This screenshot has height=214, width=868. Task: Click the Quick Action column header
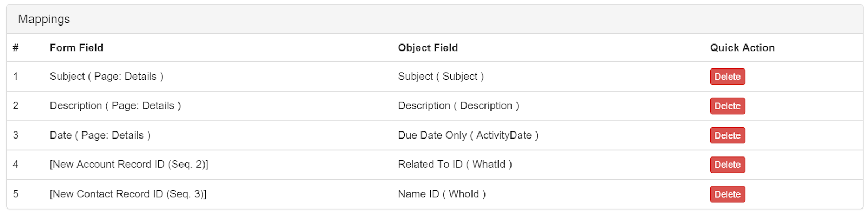tap(742, 48)
